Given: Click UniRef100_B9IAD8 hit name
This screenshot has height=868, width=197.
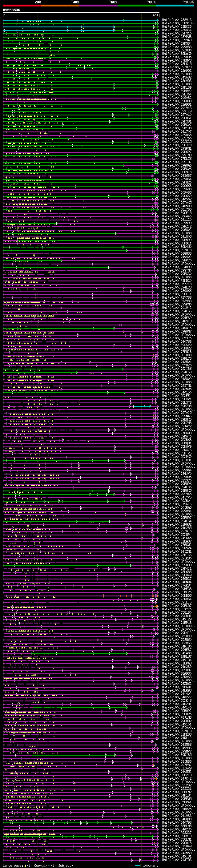Looking at the screenshot, I should [x=177, y=74].
